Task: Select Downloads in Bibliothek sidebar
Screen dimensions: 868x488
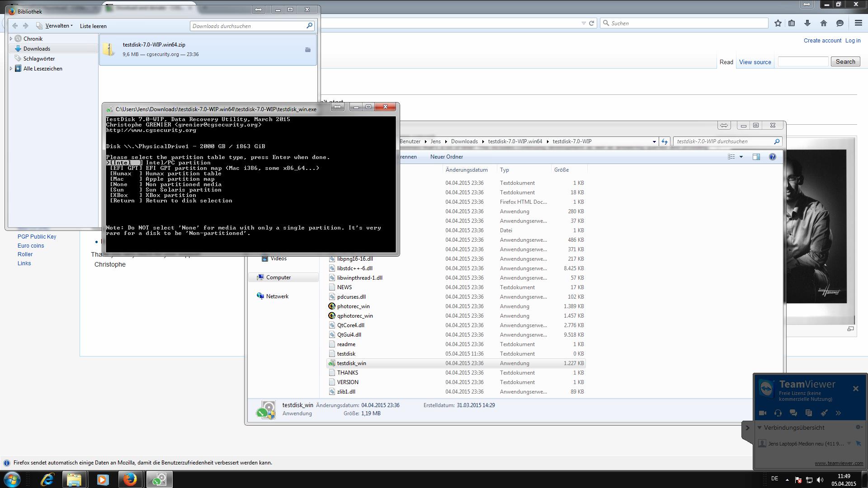Action: tap(37, 49)
